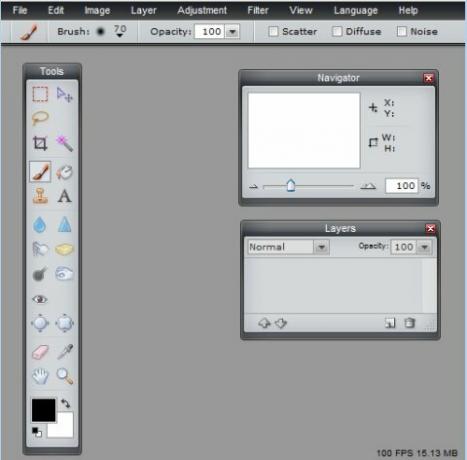
Task: Choose the Zoom magnifier tool
Action: pos(65,376)
